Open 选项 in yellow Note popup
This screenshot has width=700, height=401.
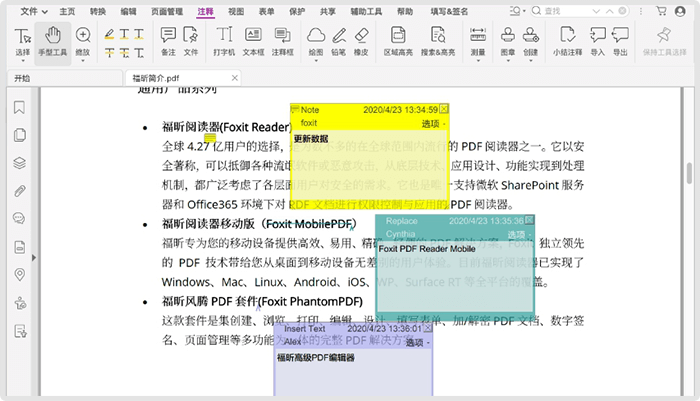(433, 124)
